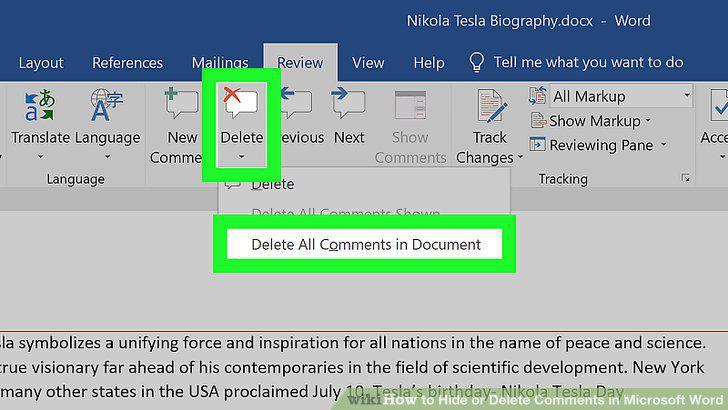
Task: Open the Mailings tab
Action: pos(220,63)
